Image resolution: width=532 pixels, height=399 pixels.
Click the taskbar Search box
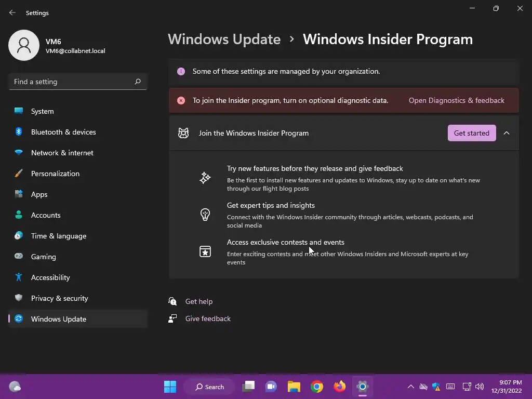209,387
